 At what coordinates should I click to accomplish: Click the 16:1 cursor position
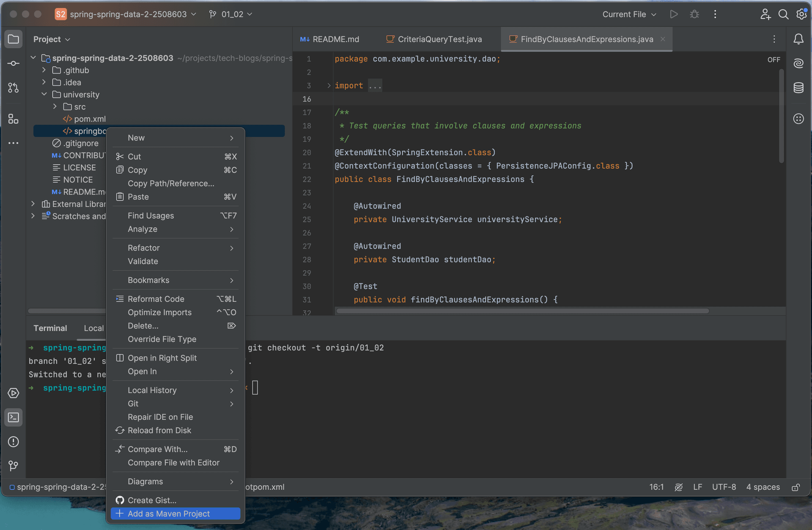tap(656, 487)
